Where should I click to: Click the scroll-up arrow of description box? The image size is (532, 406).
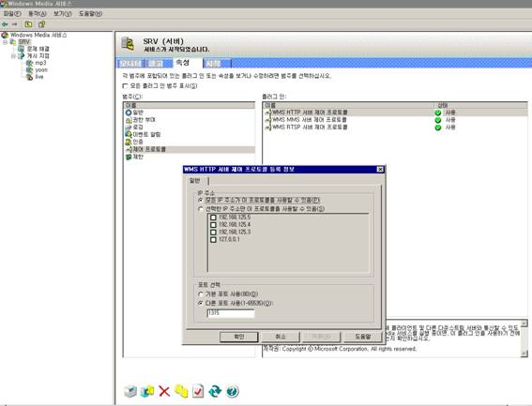click(x=524, y=323)
